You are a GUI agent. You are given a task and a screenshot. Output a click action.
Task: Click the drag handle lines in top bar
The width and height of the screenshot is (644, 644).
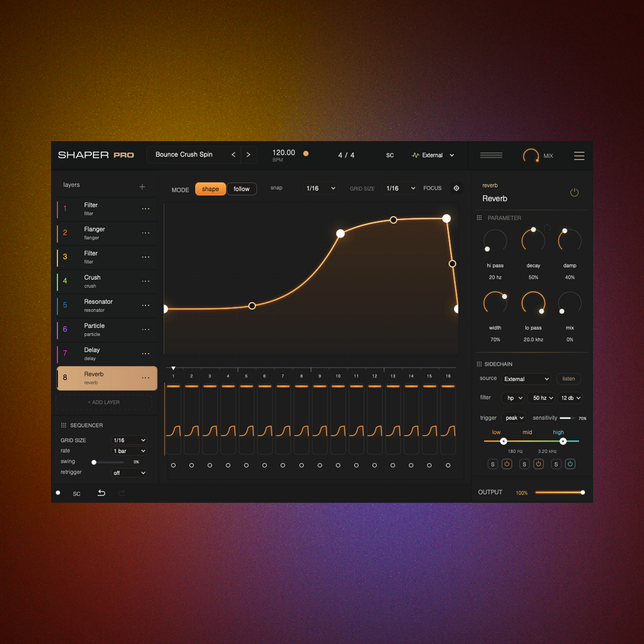coord(491,155)
